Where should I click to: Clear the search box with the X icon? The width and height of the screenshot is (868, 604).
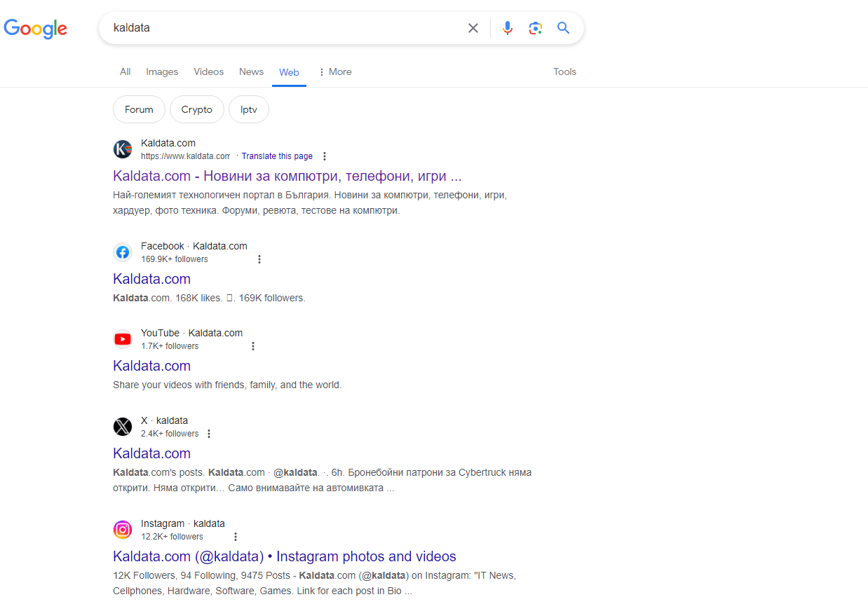click(x=473, y=28)
